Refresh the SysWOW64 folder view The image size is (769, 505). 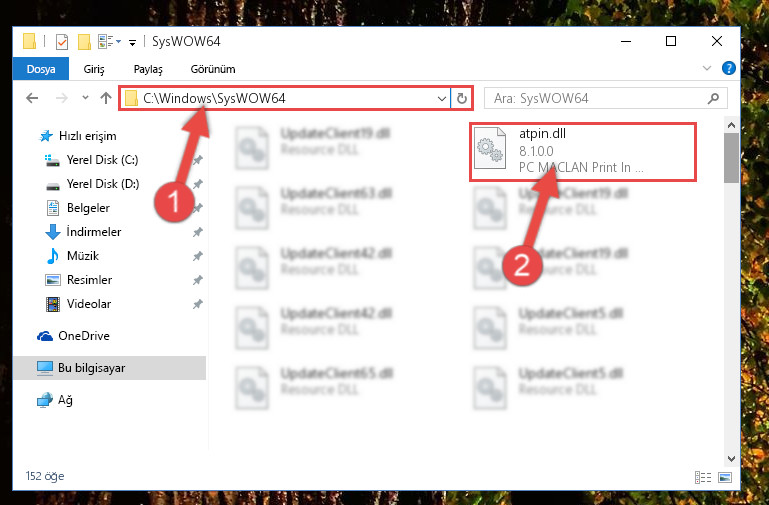click(461, 99)
